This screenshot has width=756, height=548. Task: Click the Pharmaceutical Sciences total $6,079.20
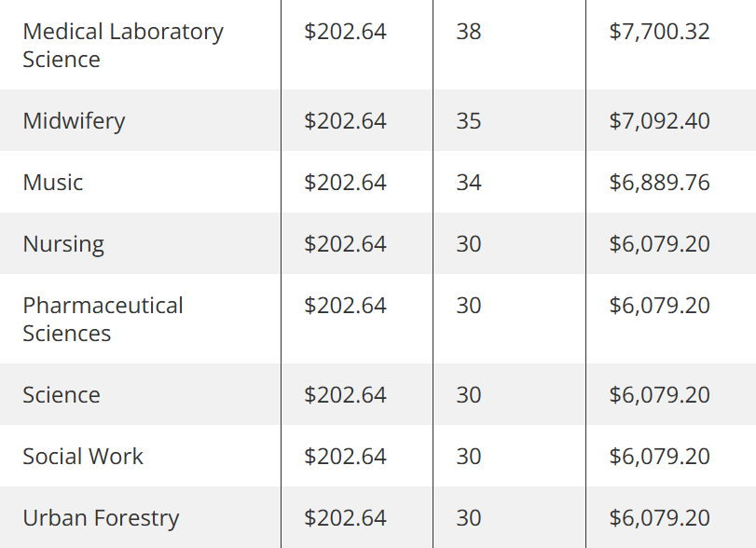pyautogui.click(x=659, y=306)
